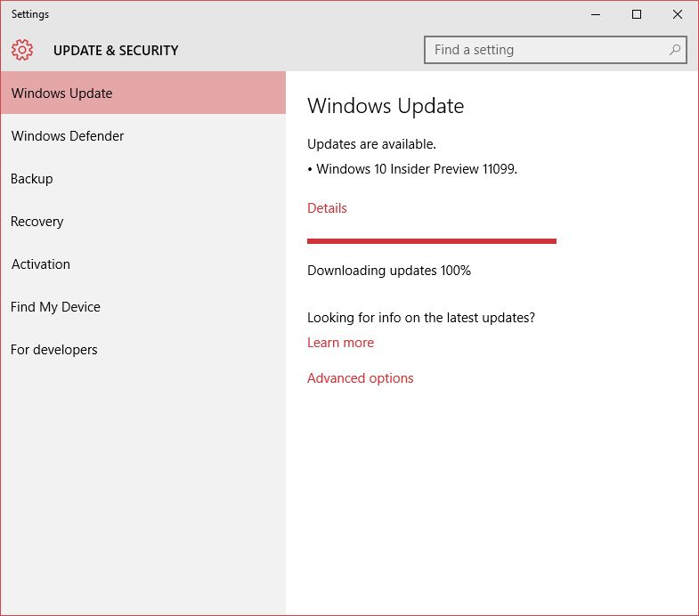Click the search magnifier icon

pyautogui.click(x=675, y=50)
